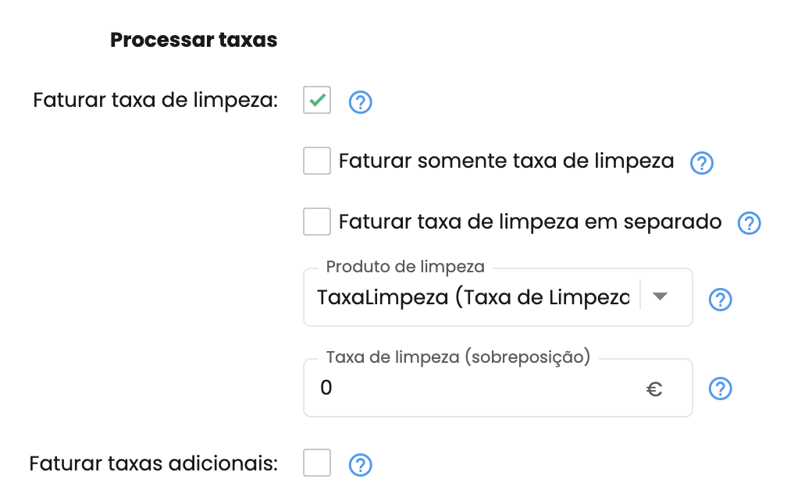
Task: Click the euro currency symbol in the field
Action: pos(654,389)
